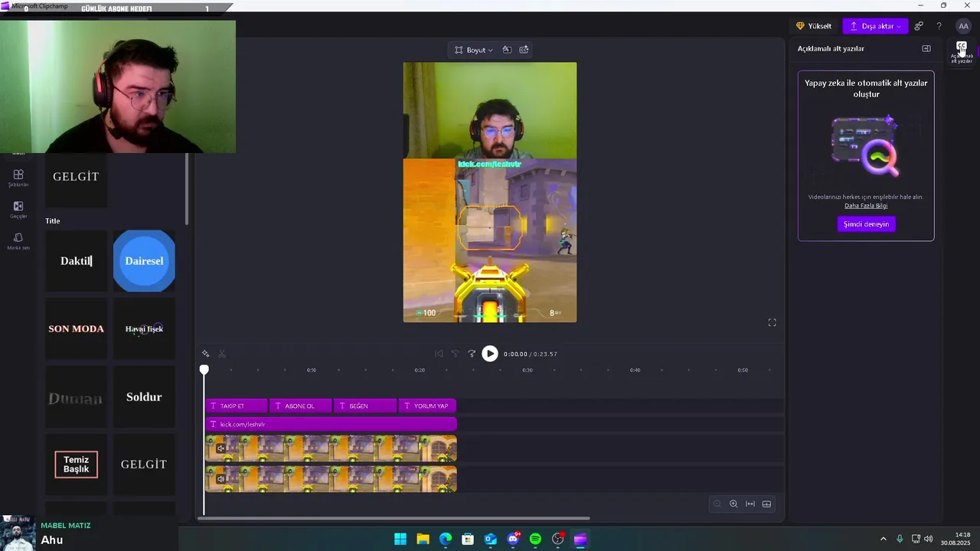Click the 0:00.00 / 0:23.57 time display
Screen dimensions: 980x551
tap(531, 354)
